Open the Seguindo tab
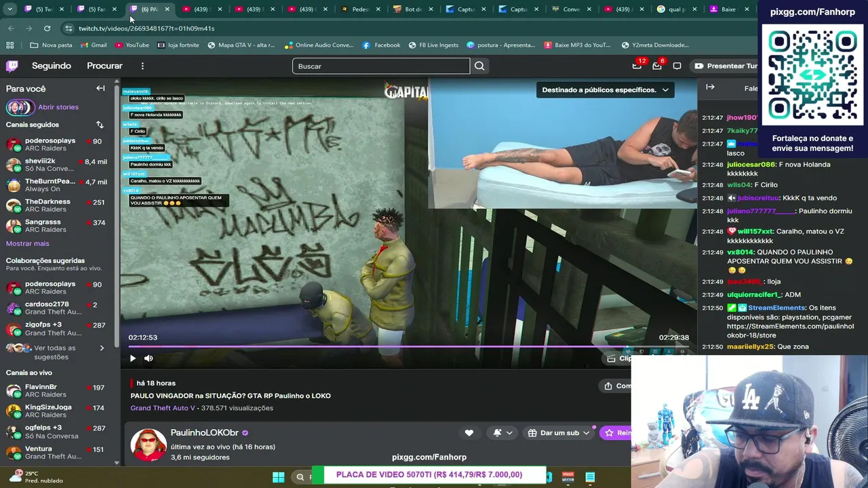This screenshot has height=488, width=868. [x=52, y=66]
